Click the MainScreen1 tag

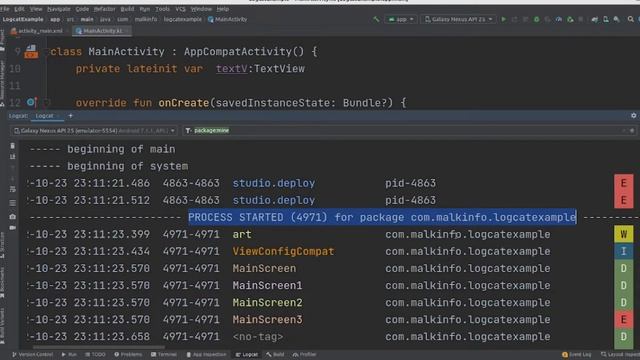pyautogui.click(x=267, y=285)
